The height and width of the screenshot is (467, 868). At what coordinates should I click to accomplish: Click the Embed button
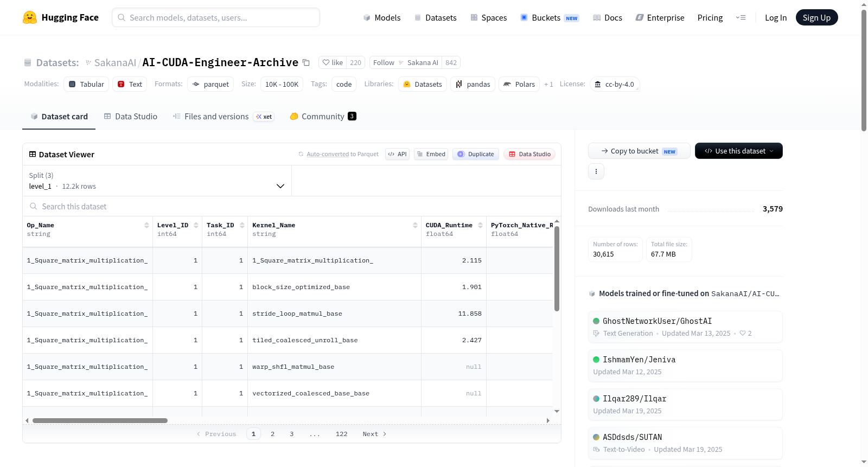[431, 154]
